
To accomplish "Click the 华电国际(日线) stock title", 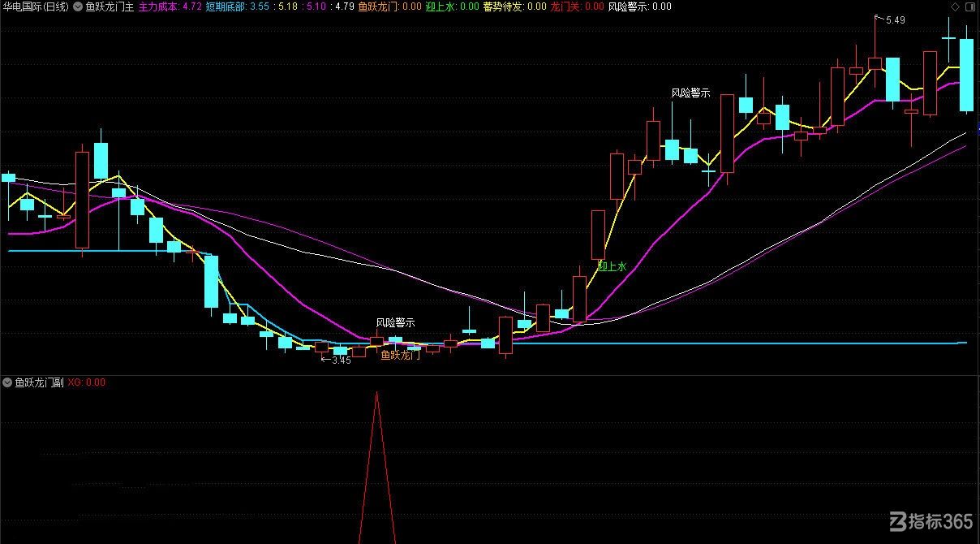I will [36, 6].
